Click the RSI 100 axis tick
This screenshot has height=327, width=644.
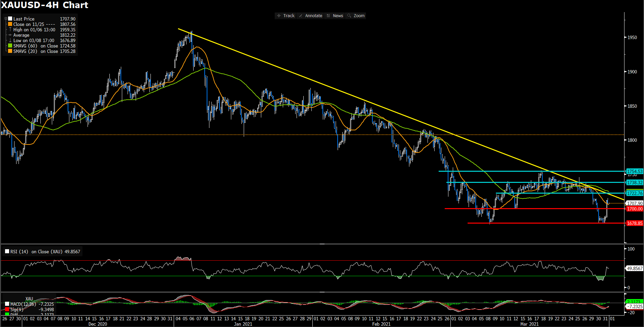tap(631, 249)
